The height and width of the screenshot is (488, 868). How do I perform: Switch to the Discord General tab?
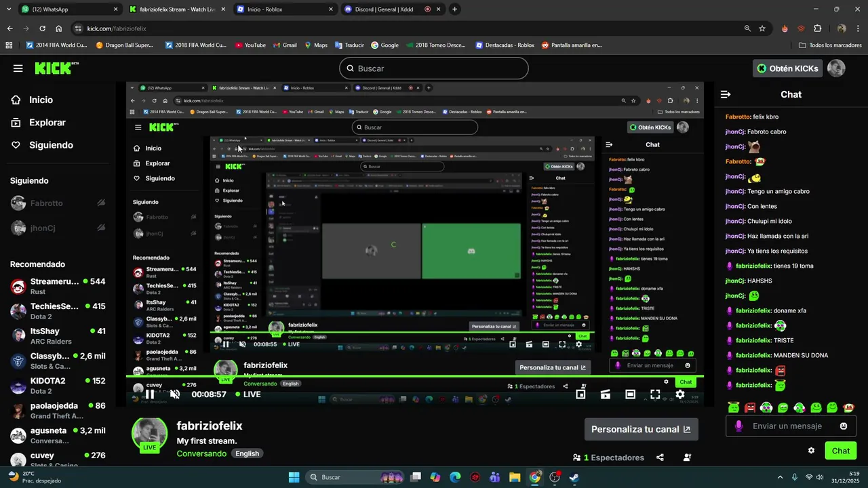click(392, 9)
